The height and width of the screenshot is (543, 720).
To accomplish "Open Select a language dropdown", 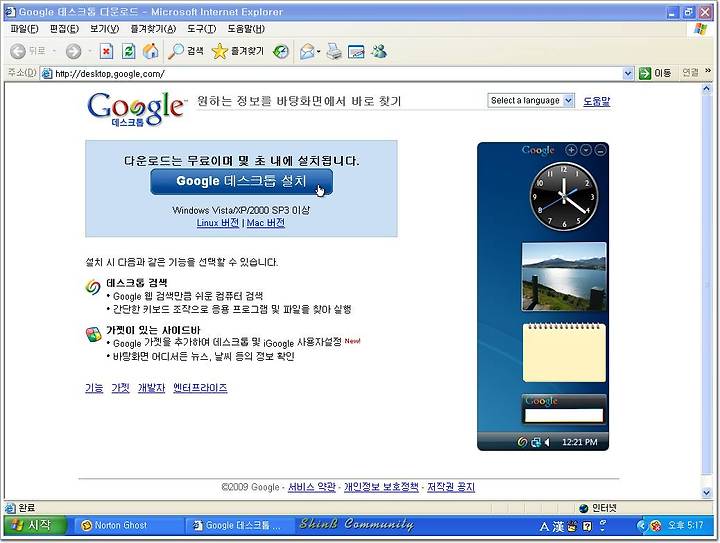I will click(x=531, y=101).
